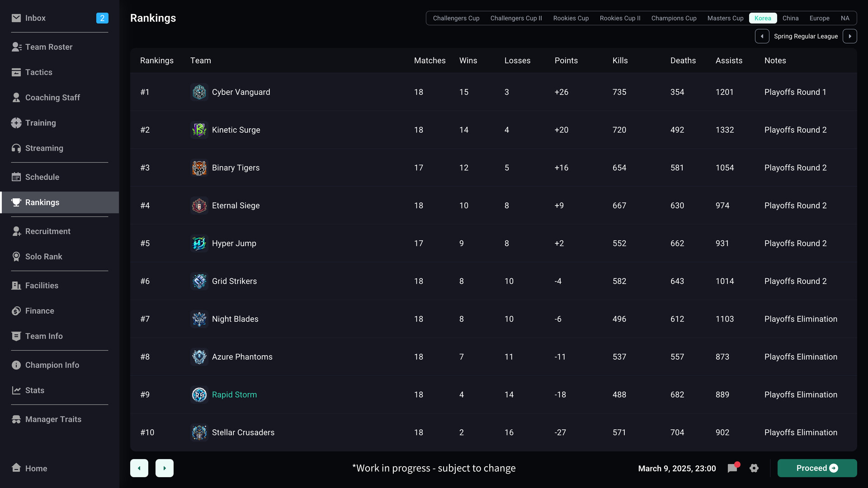Open the Inbox from the sidebar
The width and height of the screenshot is (868, 488).
(17, 18)
